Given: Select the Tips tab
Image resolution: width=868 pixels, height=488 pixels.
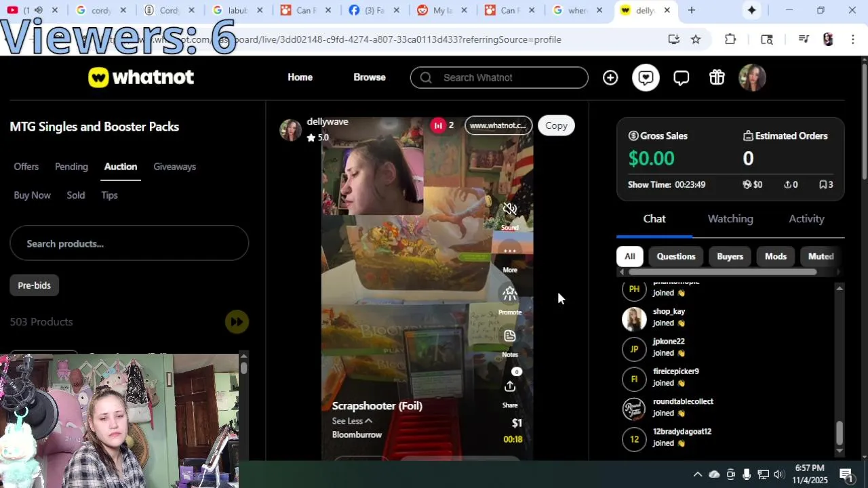Looking at the screenshot, I should click(x=109, y=195).
